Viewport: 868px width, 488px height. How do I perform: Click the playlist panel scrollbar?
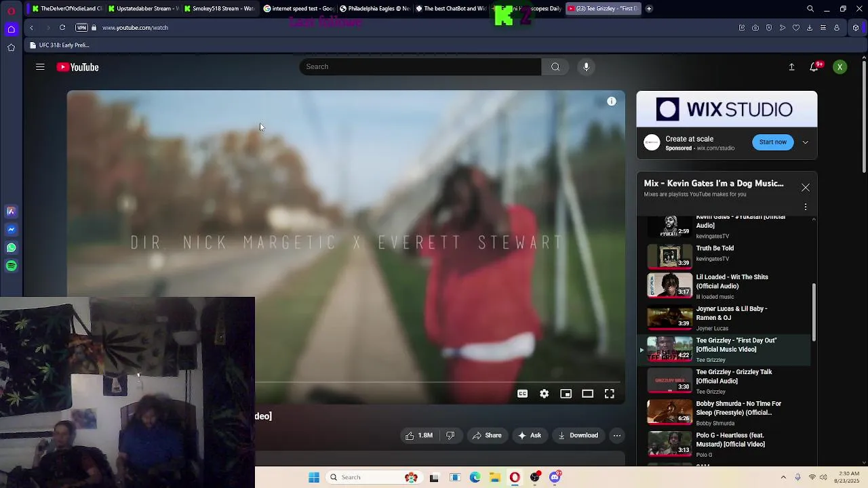coord(814,312)
